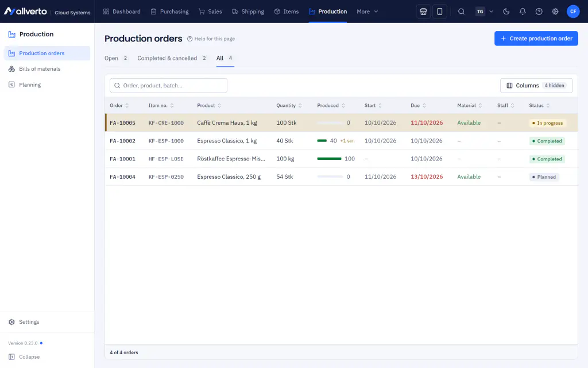Focus the order search input field
The width and height of the screenshot is (588, 368).
(168, 86)
